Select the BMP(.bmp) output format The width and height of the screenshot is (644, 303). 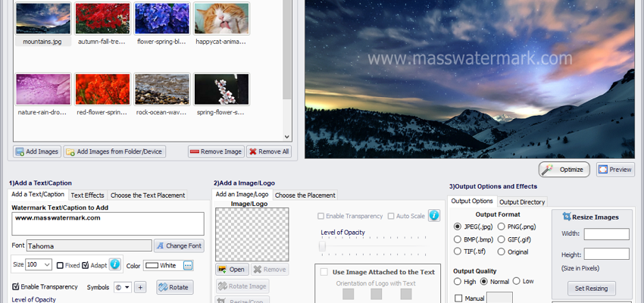[457, 239]
